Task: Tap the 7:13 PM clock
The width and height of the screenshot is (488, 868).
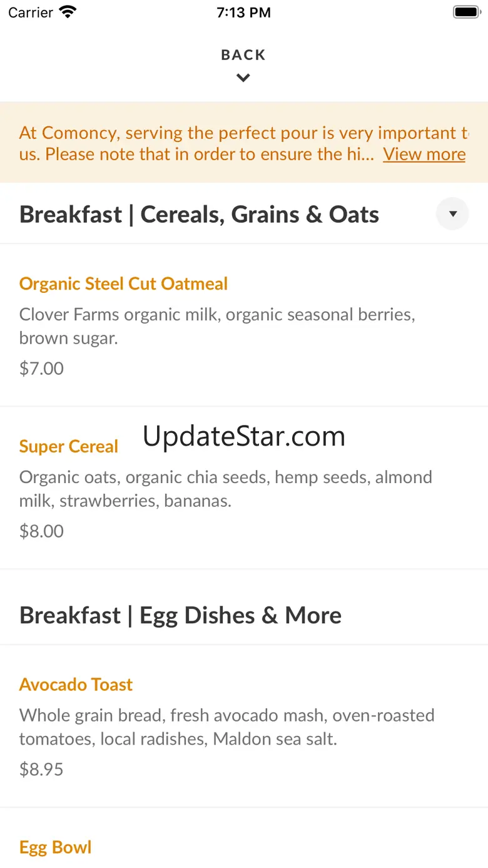Action: coord(243,13)
